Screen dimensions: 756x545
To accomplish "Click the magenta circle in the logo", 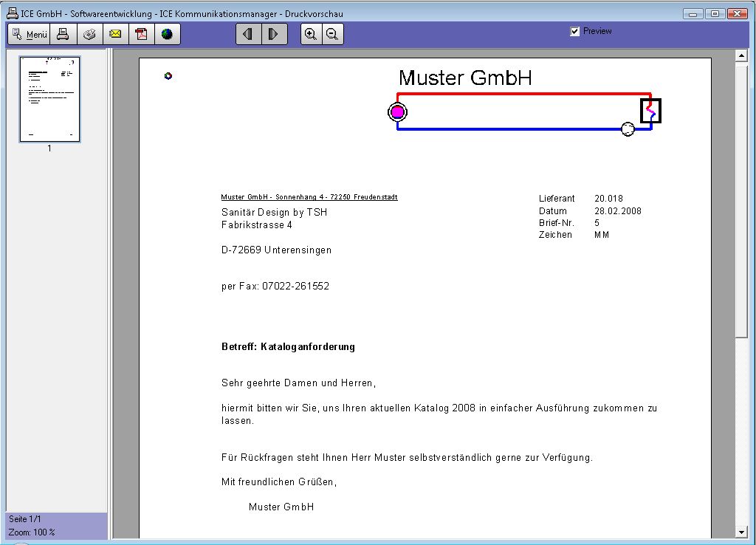I will coord(397,112).
